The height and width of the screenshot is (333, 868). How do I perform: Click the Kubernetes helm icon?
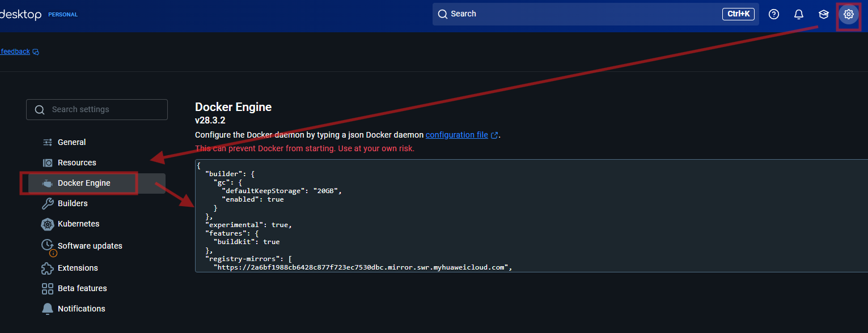(48, 224)
